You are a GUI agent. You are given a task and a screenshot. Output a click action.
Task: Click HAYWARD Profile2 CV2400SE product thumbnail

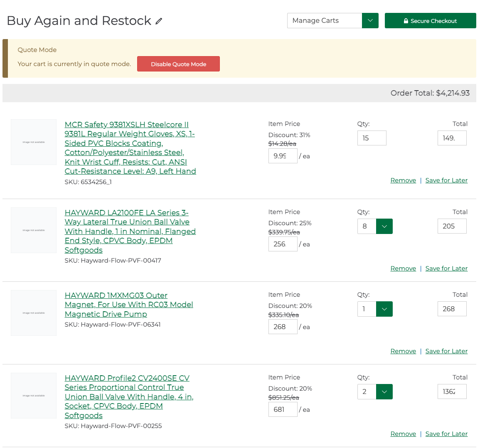coord(34,396)
